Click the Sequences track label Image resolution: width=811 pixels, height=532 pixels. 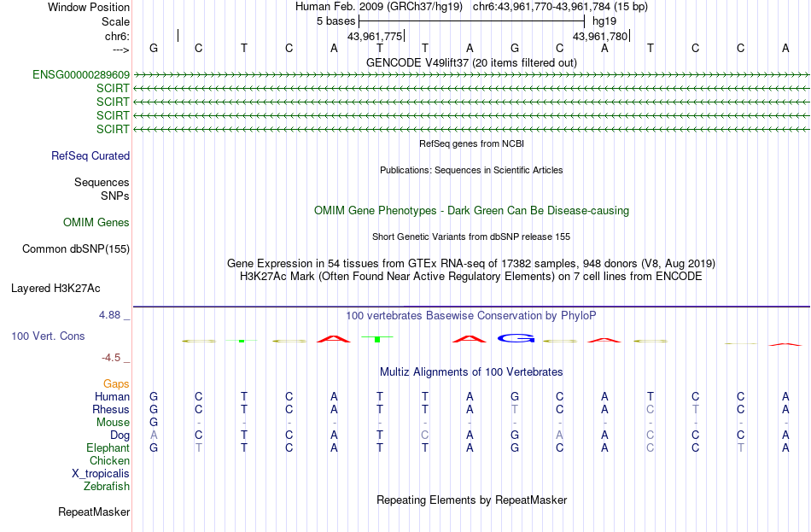(102, 182)
